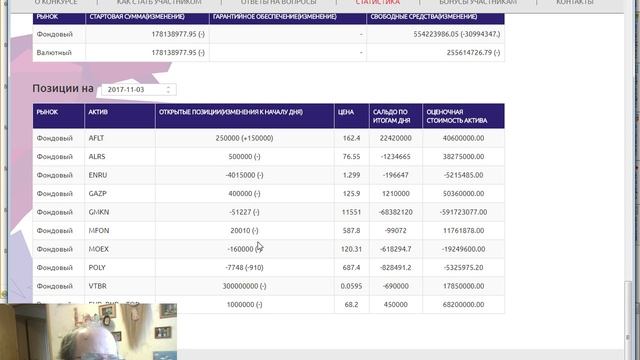The image size is (640, 360).
Task: Click the AFLT valuation 40600000.00
Action: (x=463, y=138)
